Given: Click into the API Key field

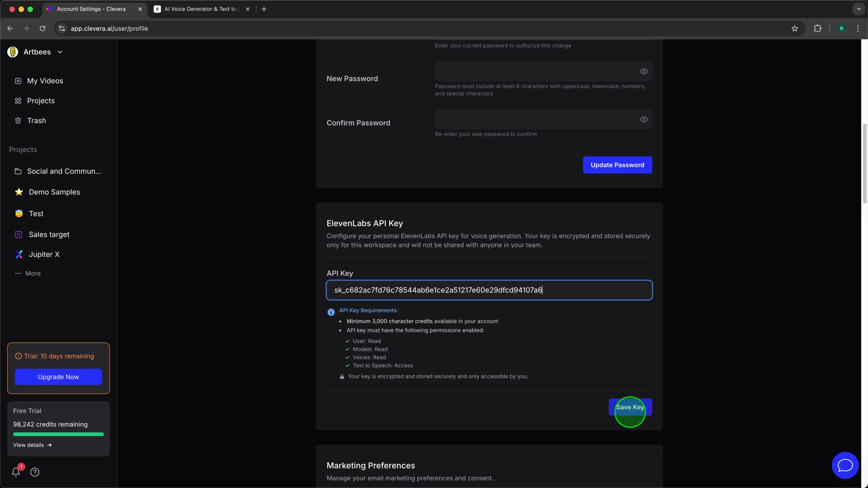Looking at the screenshot, I should click(x=489, y=290).
